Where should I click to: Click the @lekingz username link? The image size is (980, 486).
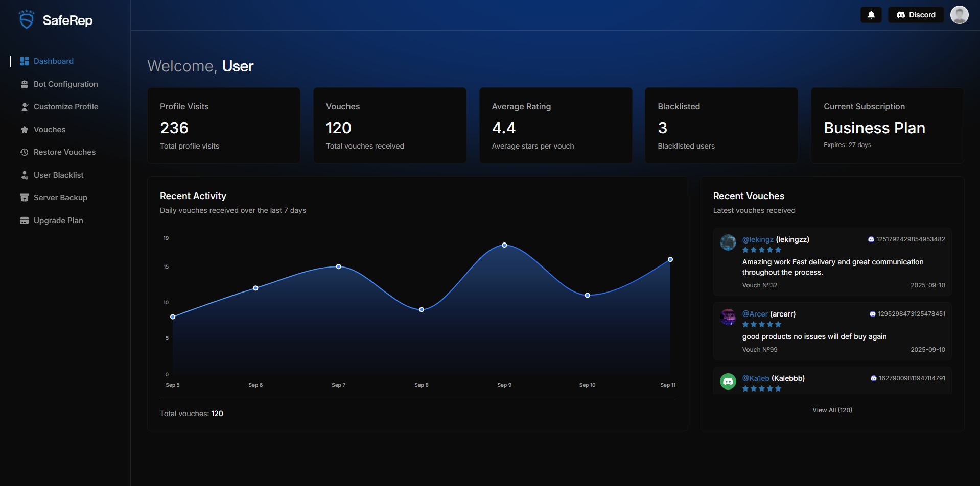[758, 239]
